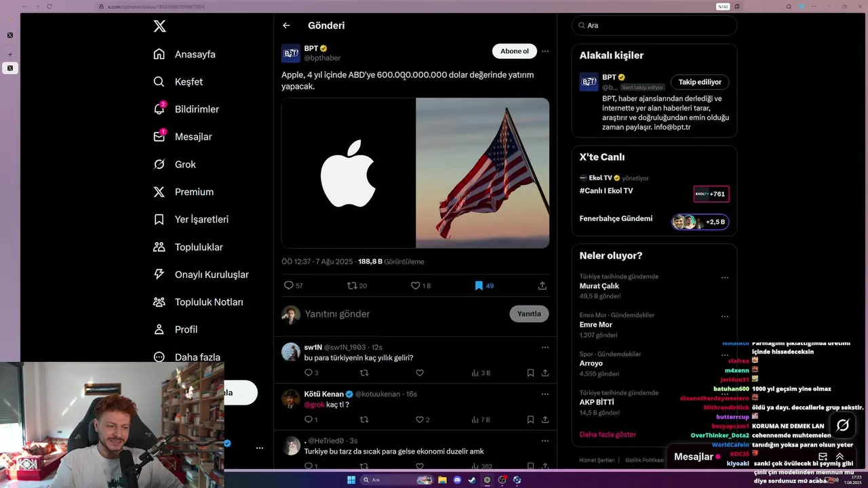This screenshot has height=488, width=868.
Task: Open the Emre Mor trend
Action: click(596, 325)
